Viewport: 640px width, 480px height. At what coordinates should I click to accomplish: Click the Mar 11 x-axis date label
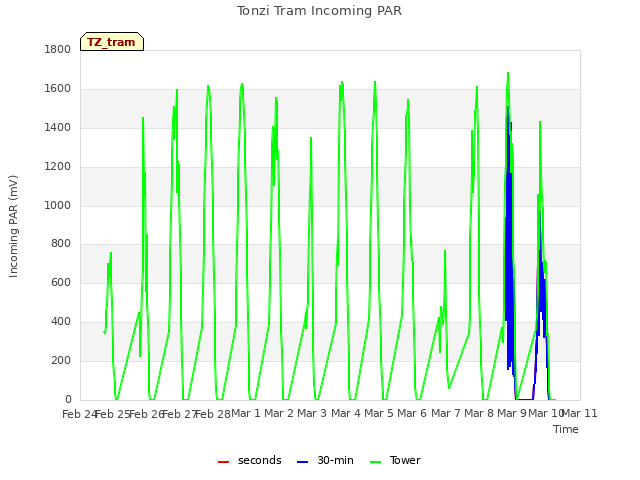[580, 413]
